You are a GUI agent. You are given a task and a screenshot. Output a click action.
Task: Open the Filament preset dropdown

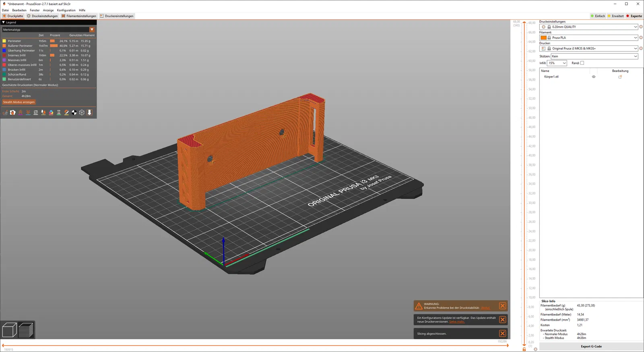pyautogui.click(x=589, y=38)
